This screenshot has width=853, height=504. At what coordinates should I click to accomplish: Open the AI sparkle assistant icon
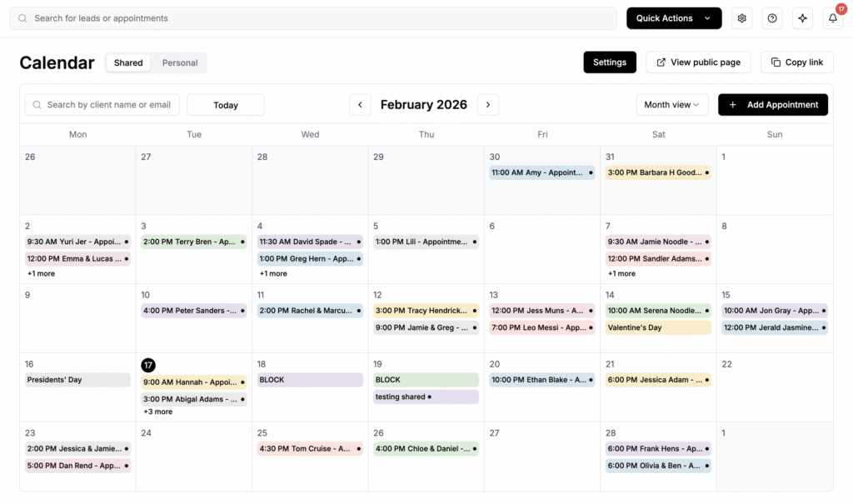click(802, 18)
